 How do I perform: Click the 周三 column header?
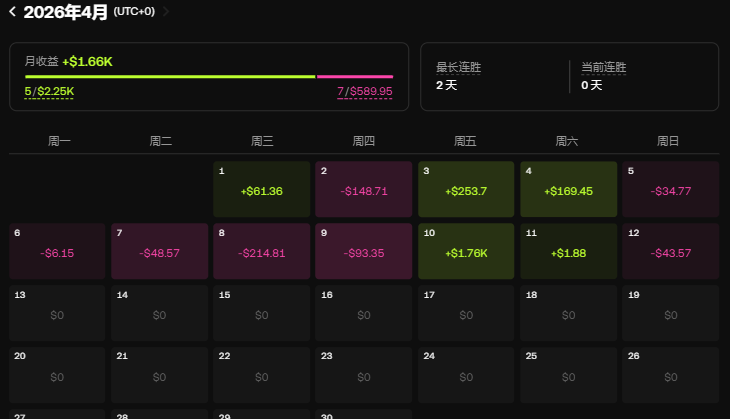(262, 141)
